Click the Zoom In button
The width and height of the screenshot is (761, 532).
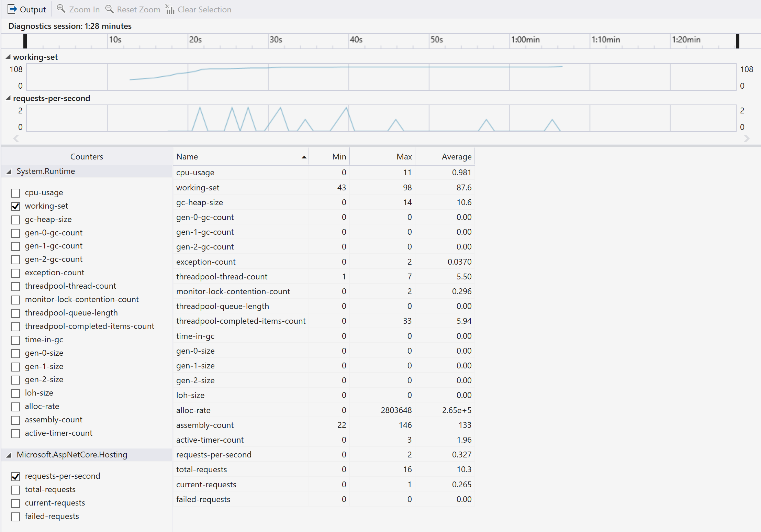coord(78,9)
